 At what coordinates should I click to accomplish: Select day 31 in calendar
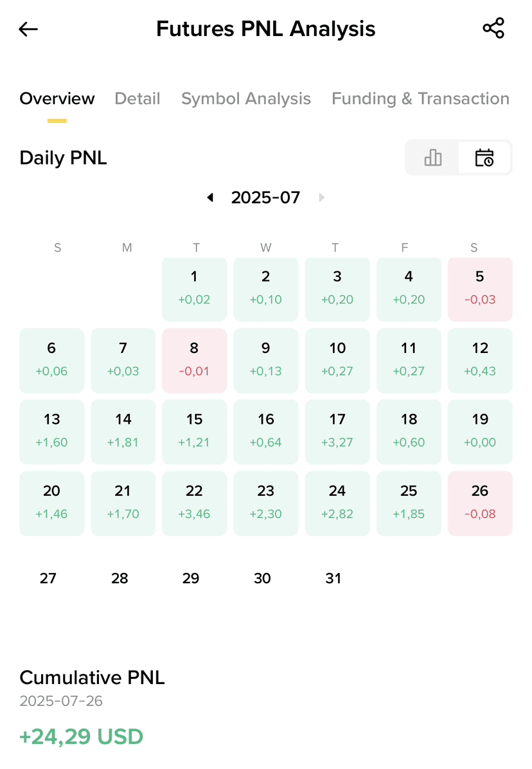point(333,578)
